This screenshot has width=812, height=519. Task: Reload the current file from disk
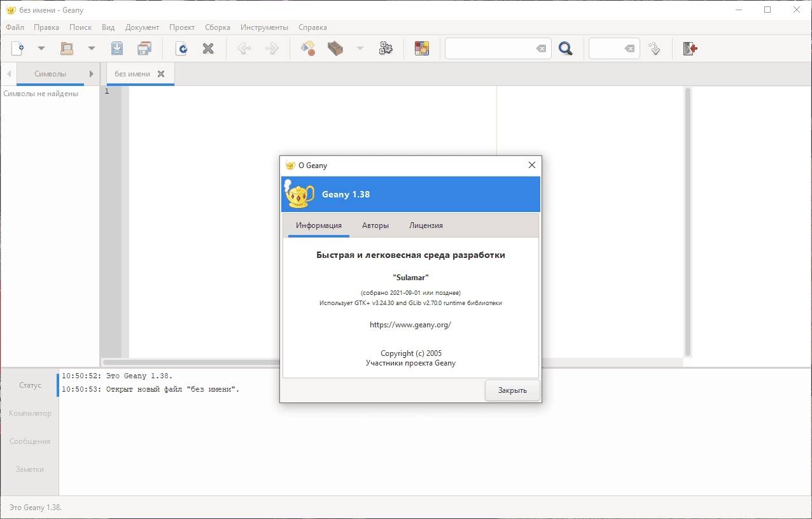(x=182, y=48)
